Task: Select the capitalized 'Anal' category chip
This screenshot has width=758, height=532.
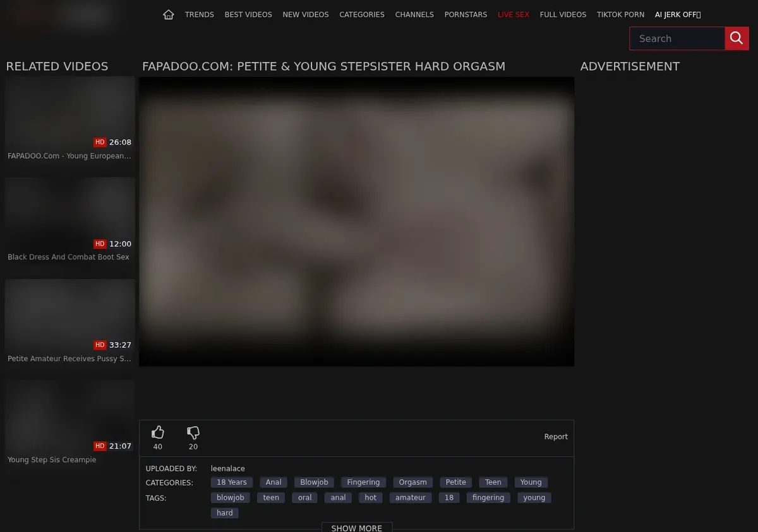Action: pos(274,482)
